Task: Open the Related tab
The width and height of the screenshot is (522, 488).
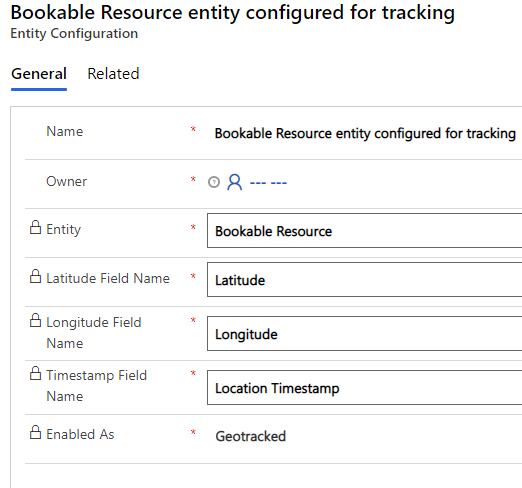Action: point(113,74)
